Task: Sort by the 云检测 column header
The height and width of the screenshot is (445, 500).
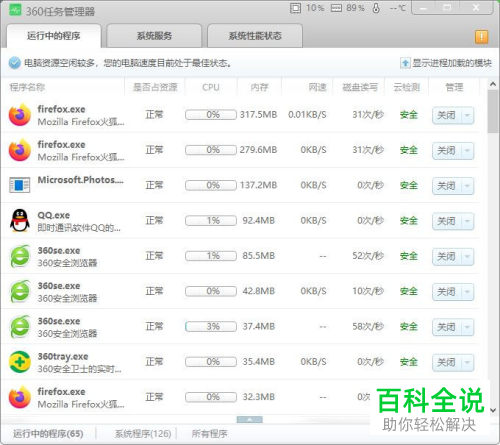Action: click(x=407, y=87)
